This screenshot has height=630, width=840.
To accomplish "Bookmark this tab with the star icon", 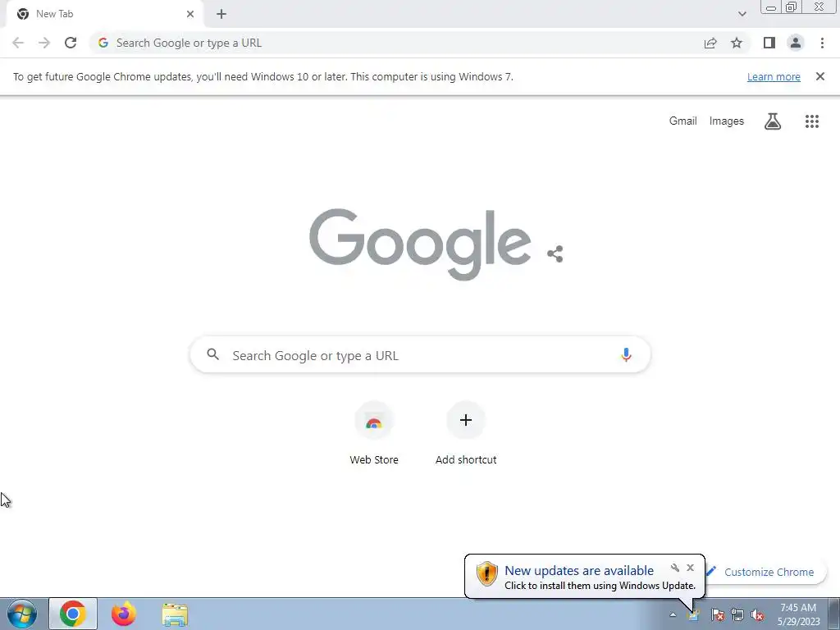I will 737,43.
